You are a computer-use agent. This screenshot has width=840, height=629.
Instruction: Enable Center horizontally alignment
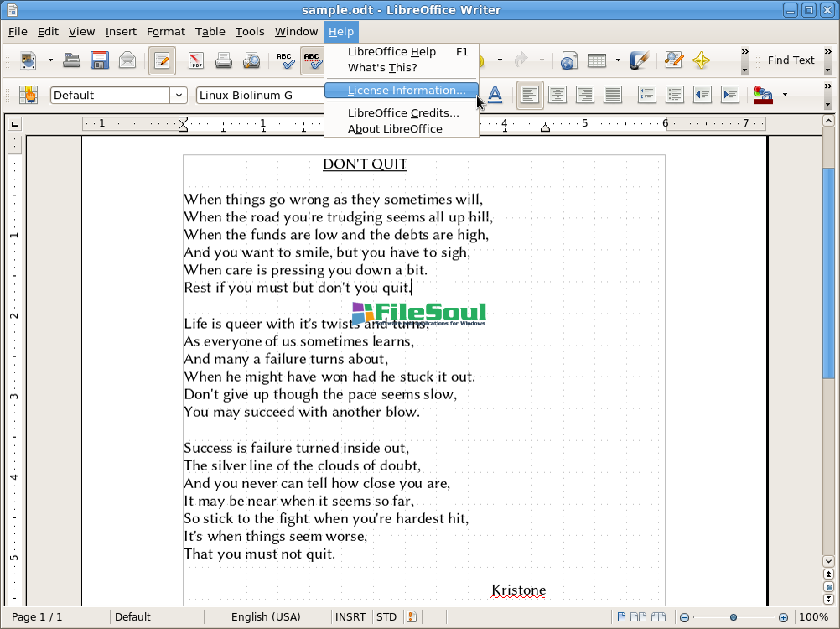pos(557,95)
